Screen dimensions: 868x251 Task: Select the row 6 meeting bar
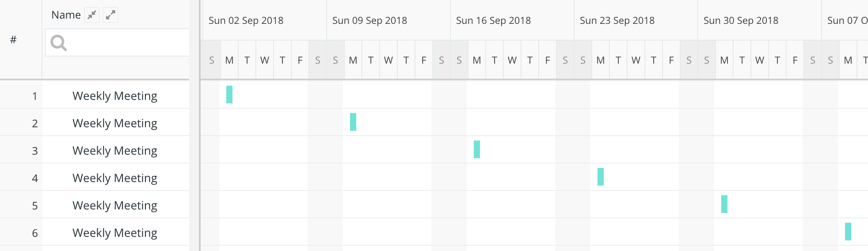848,232
